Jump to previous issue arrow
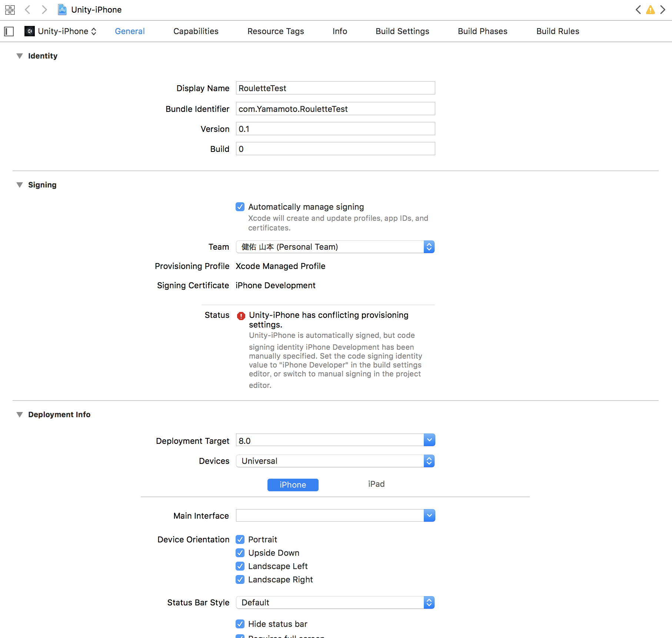Screen dimensions: 672x638 638,10
